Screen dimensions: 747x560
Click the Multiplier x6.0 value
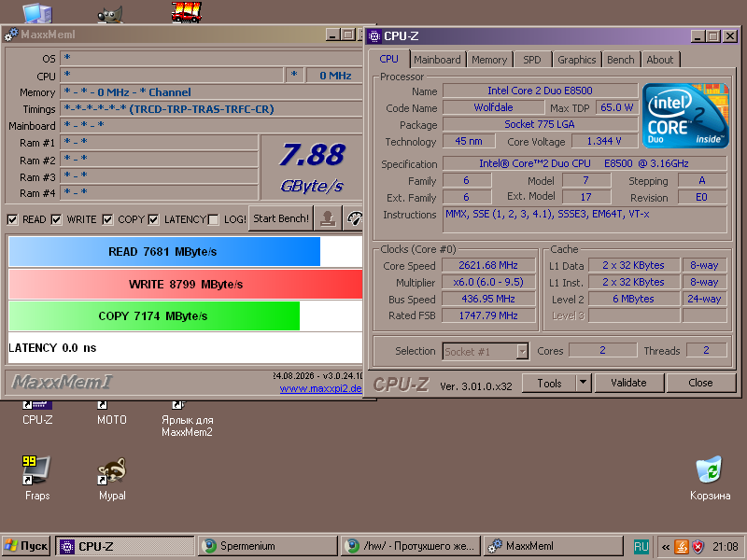[x=488, y=282]
